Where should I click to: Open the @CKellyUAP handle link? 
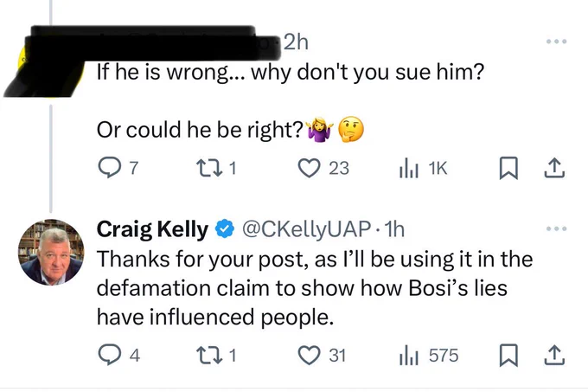coord(307,228)
